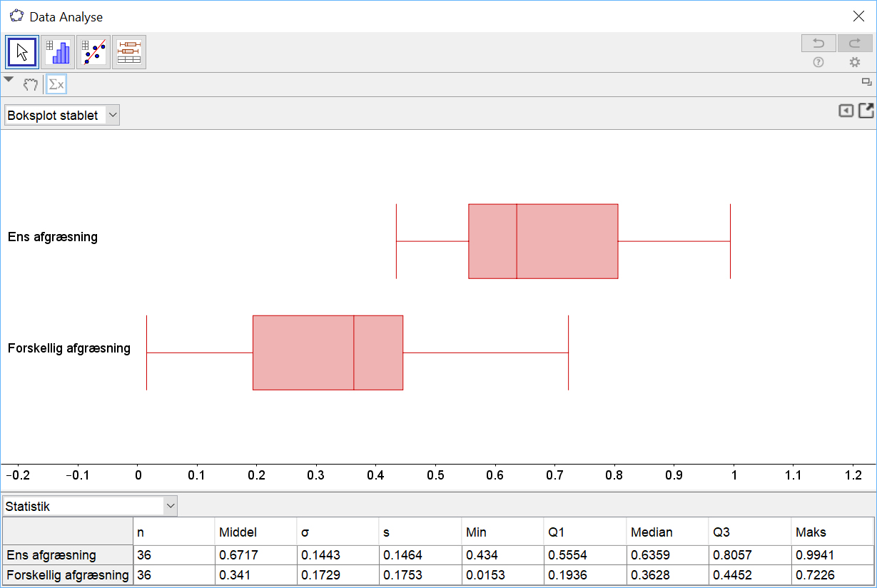Choose the two-variable regression analysis tool
Screen dimensions: 877x588
click(93, 52)
